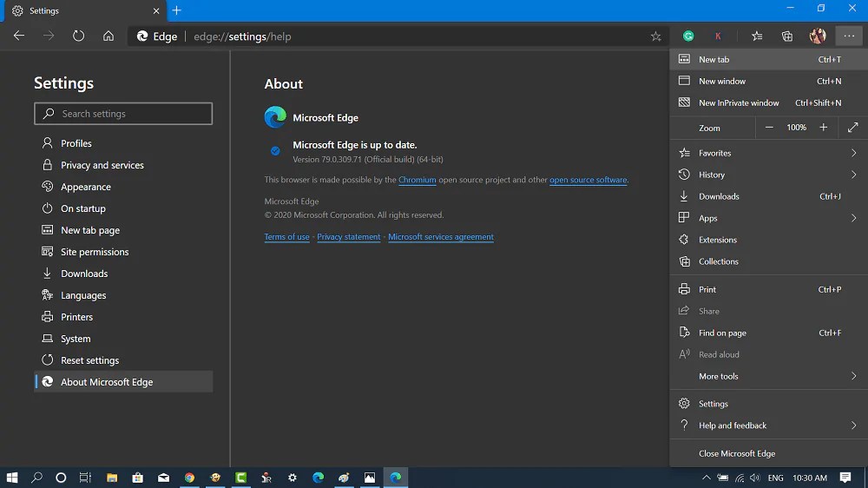Open the home page via home icon
868x488 pixels.
[108, 36]
